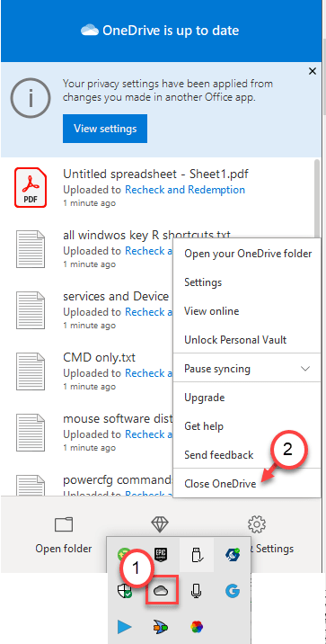Click the blue hexagon tray icon with green check
Image resolution: width=326 pixels, height=644 pixels.
pyautogui.click(x=233, y=555)
